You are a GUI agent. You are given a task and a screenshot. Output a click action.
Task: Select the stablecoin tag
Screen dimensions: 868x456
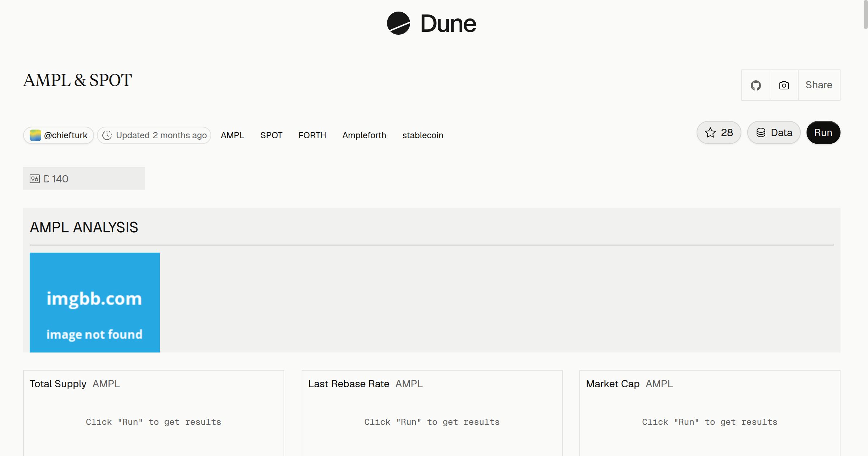point(423,135)
